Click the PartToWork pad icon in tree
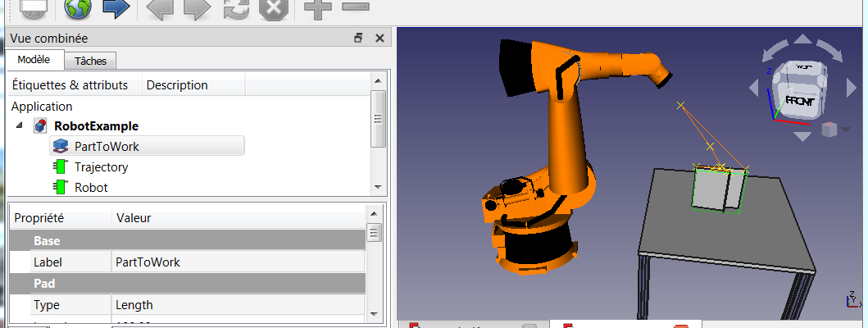868x328 pixels. [x=61, y=146]
